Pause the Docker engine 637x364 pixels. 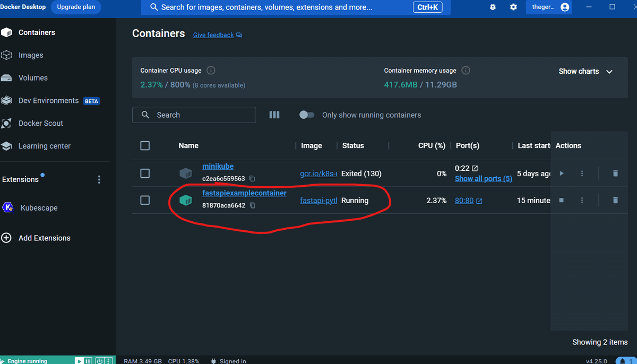coord(89,361)
